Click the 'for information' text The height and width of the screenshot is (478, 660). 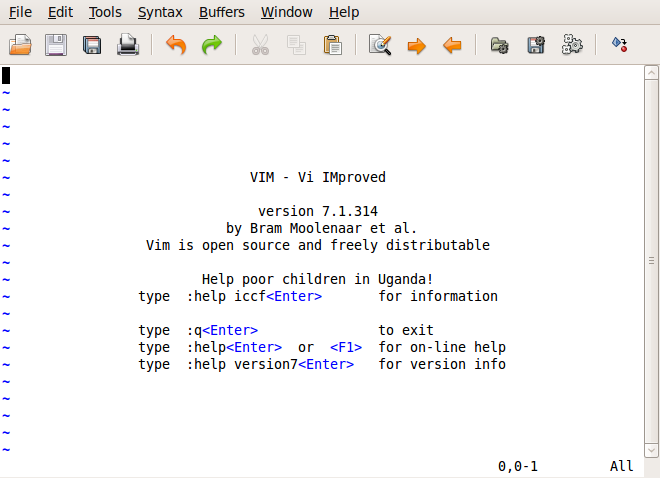click(x=438, y=296)
